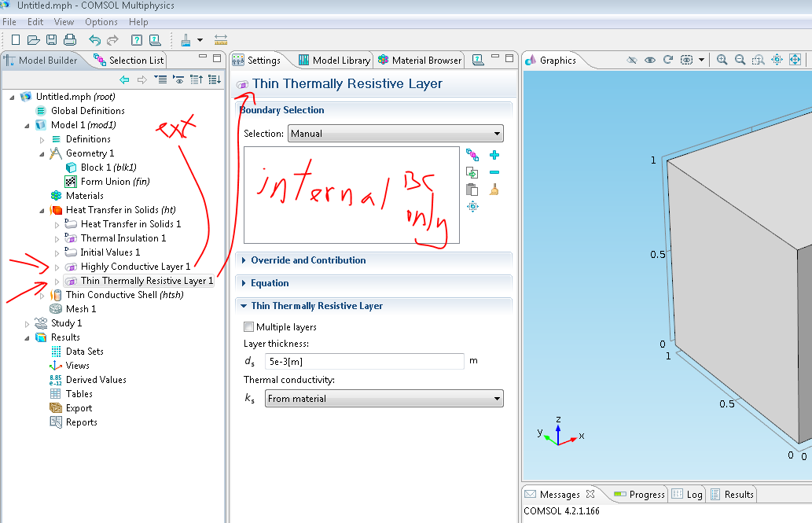
Task: Enable the Multiple layers checkbox
Action: tap(249, 327)
